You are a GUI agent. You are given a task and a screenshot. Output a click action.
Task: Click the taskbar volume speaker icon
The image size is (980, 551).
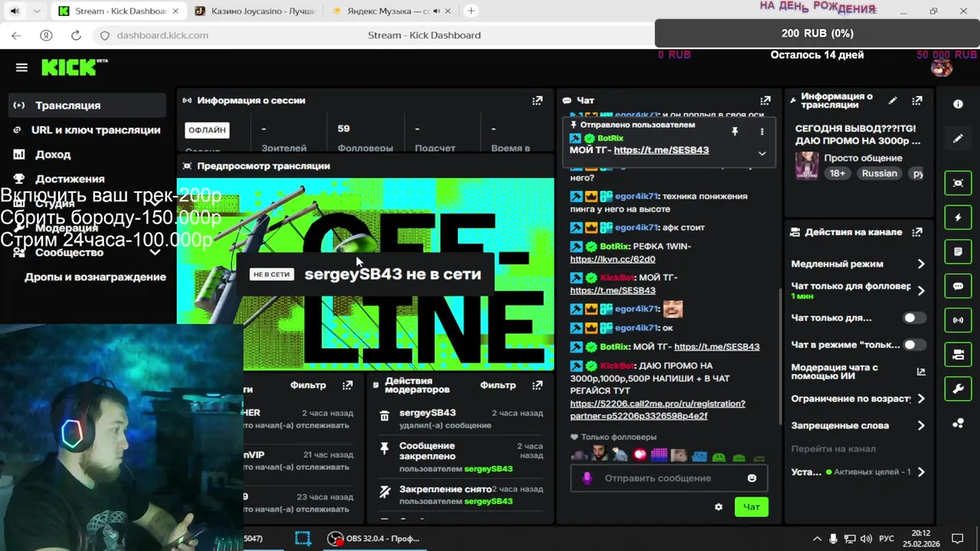coord(866,539)
